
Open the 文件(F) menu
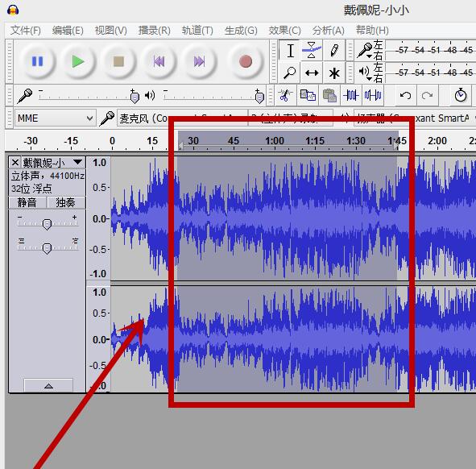point(26,31)
